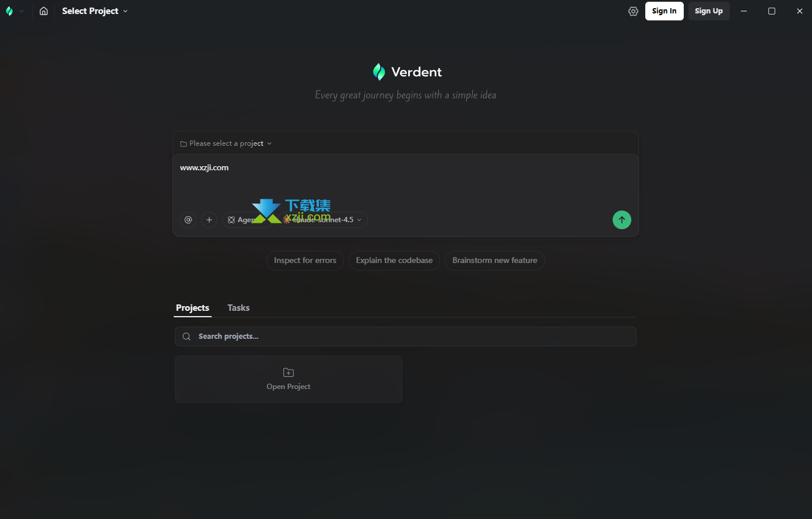Click the Sign Up button
This screenshot has width=812, height=519.
(x=708, y=11)
